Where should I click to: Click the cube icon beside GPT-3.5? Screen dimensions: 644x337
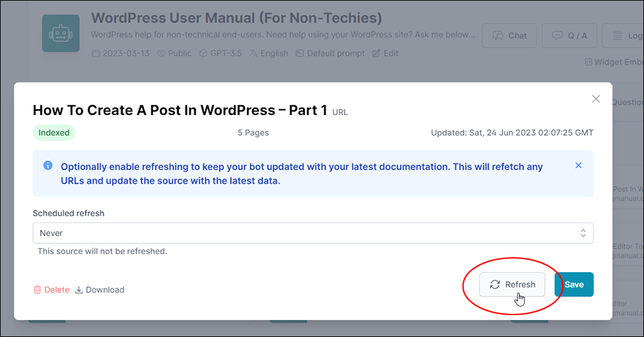(203, 53)
